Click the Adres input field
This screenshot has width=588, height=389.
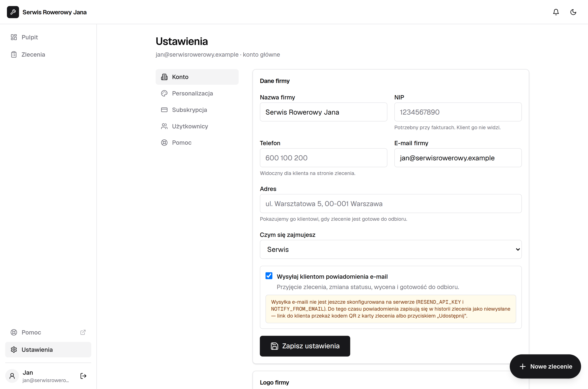(391, 204)
